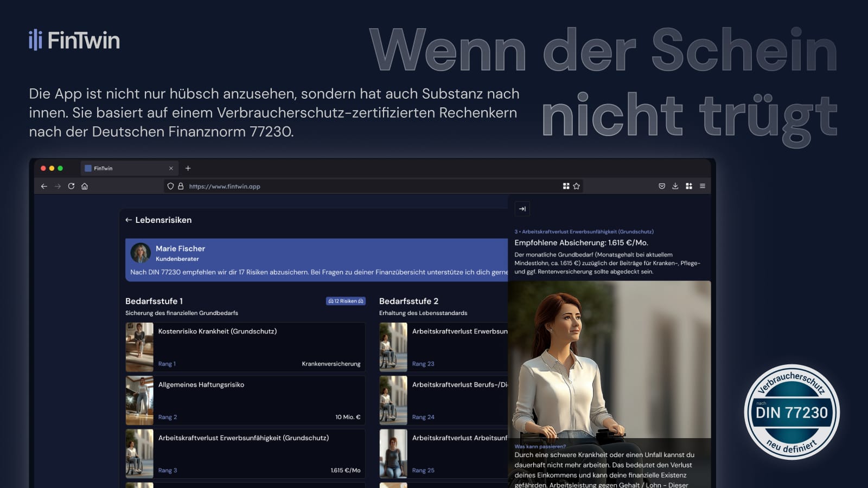This screenshot has width=868, height=488.
Task: Open the Rang 25 Arbeitskraftverlust card
Action: (443, 453)
